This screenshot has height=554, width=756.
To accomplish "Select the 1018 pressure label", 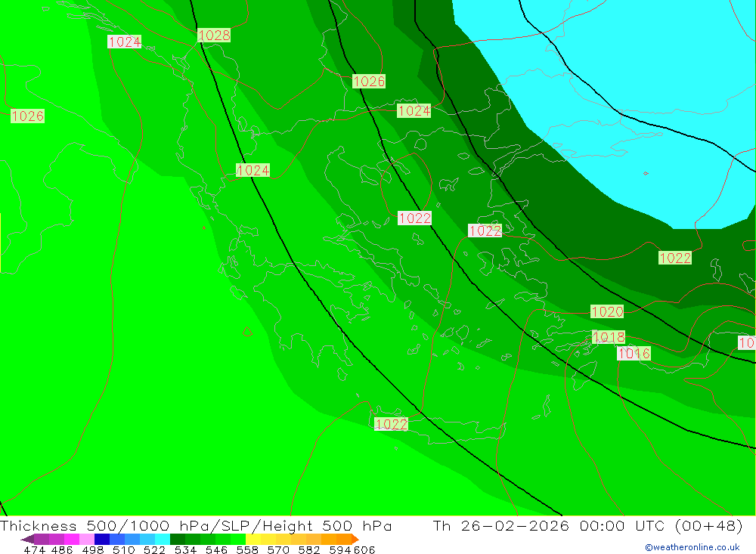I will click(609, 337).
